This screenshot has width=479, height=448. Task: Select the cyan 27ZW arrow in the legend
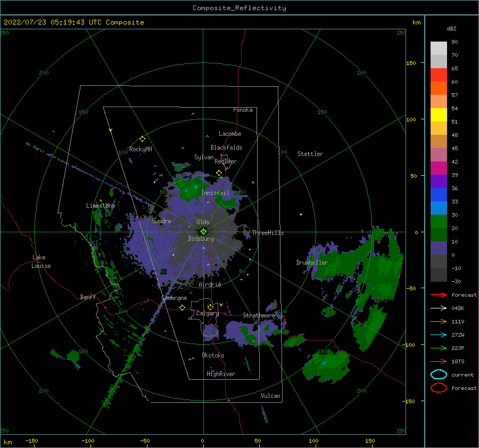coord(439,335)
